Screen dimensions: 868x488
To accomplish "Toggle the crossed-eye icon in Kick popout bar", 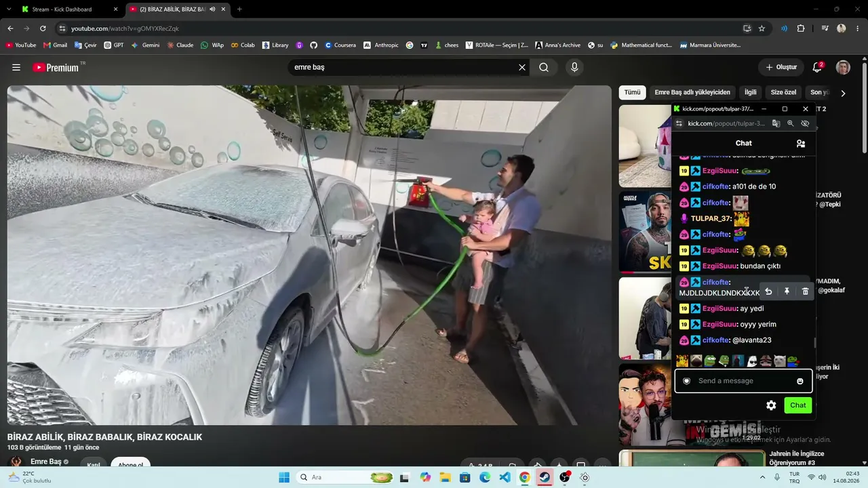I will [805, 123].
